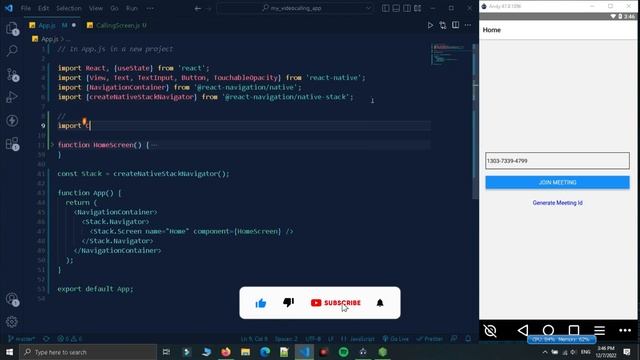Click the JOIN MEETING button
Viewport: 640px width, 360px height.
(x=557, y=182)
